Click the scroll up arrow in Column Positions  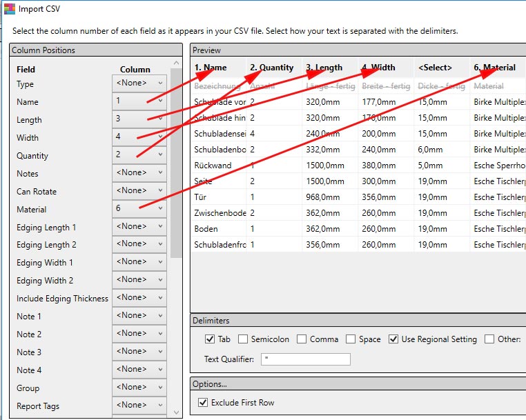(177, 63)
